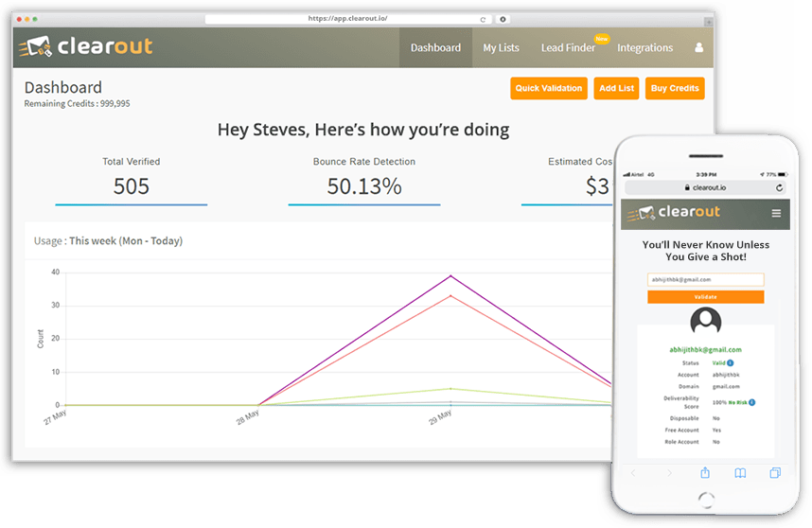Click the info icon beside No Risk

751,402
